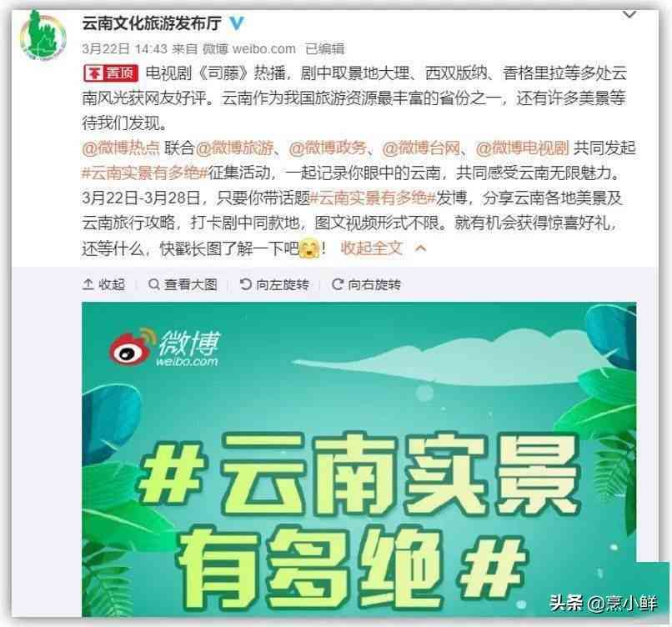Open the @微博电视剧 mention link
This screenshot has width=672, height=627.
click(x=522, y=148)
